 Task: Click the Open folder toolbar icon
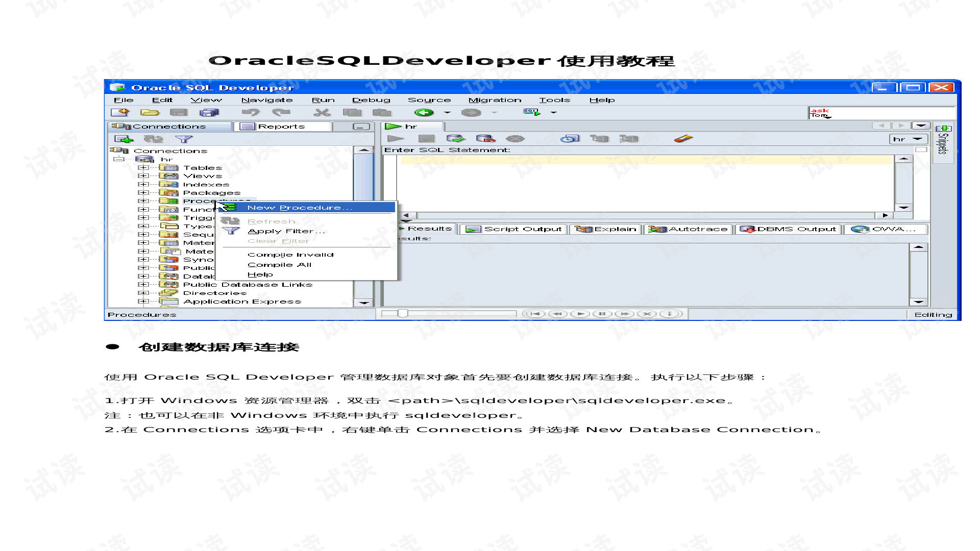150,112
